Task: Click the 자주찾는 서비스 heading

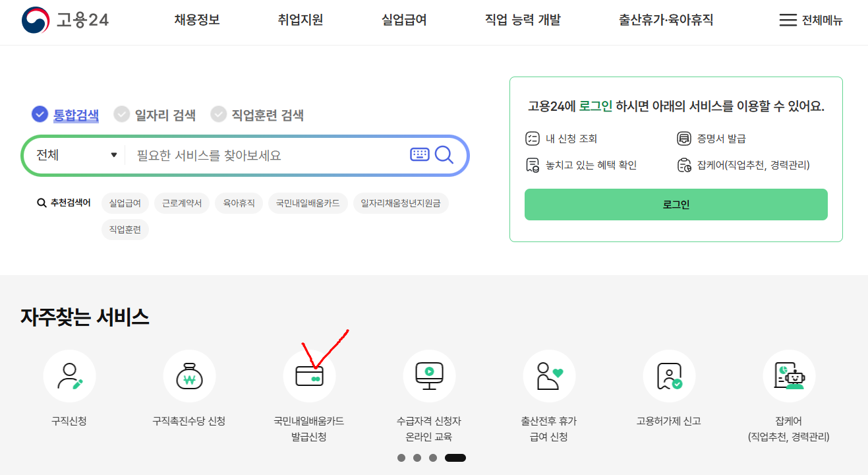Action: [85, 317]
